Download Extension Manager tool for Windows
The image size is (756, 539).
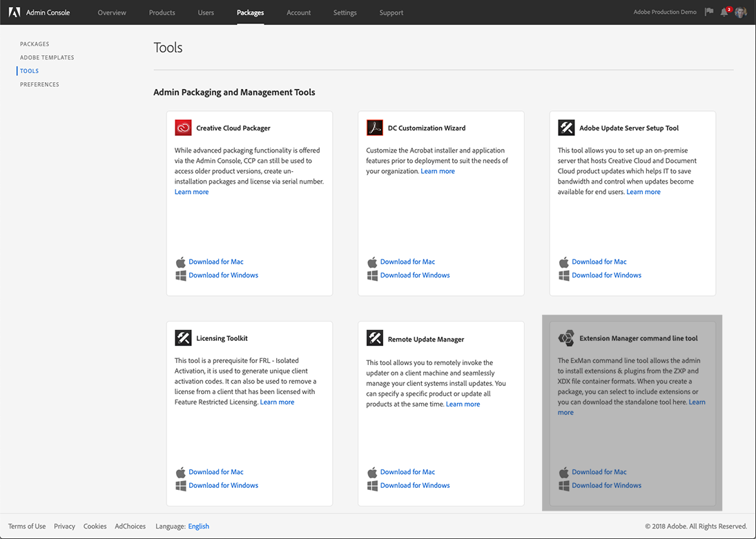point(607,485)
